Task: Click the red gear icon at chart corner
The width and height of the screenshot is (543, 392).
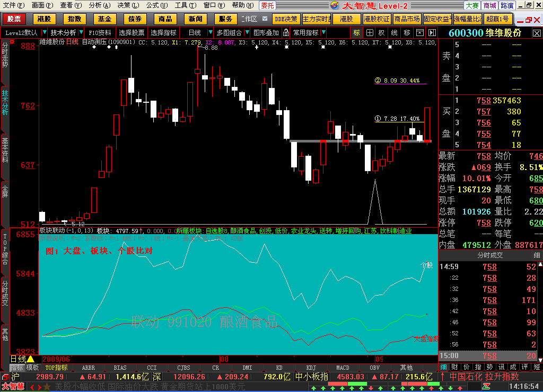Action: point(13,41)
